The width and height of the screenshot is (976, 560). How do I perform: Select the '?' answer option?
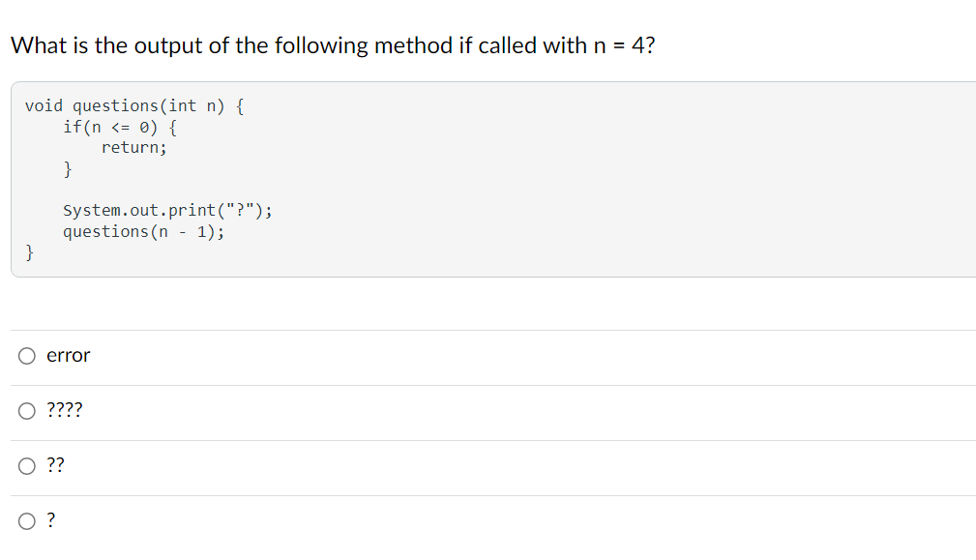coord(50,520)
